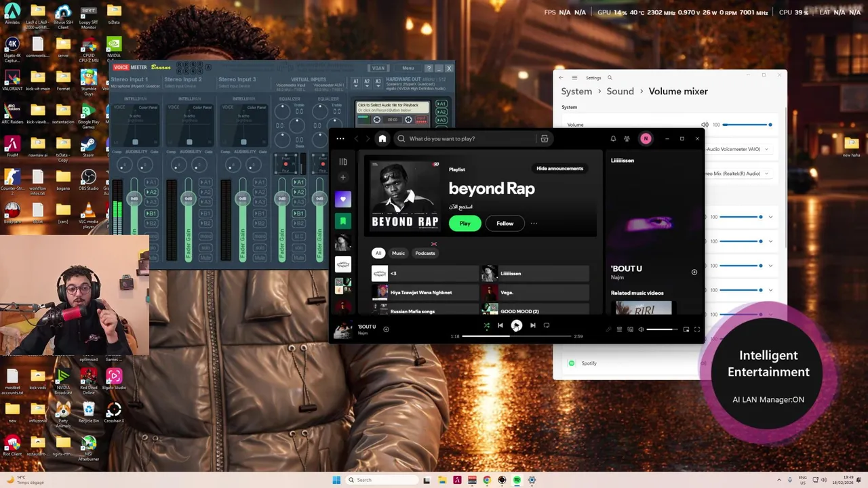The width and height of the screenshot is (868, 488).
Task: Go to Sound breadcrumb in Settings
Action: (620, 91)
